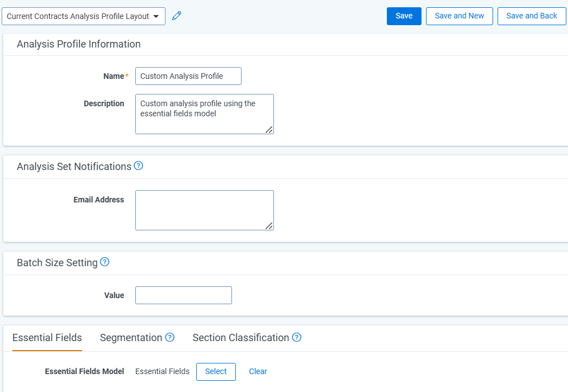Click the Save and New button
Image resolution: width=568 pixels, height=392 pixels.
[460, 16]
